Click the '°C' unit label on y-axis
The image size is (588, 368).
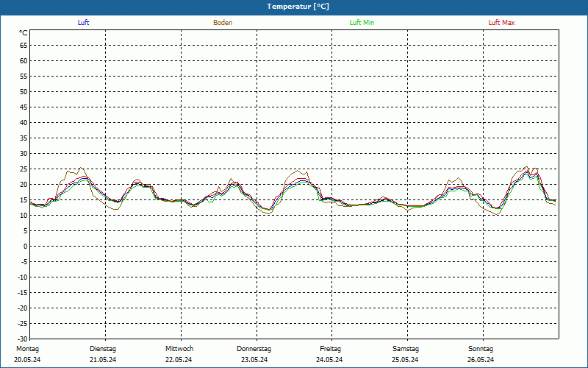tap(24, 33)
